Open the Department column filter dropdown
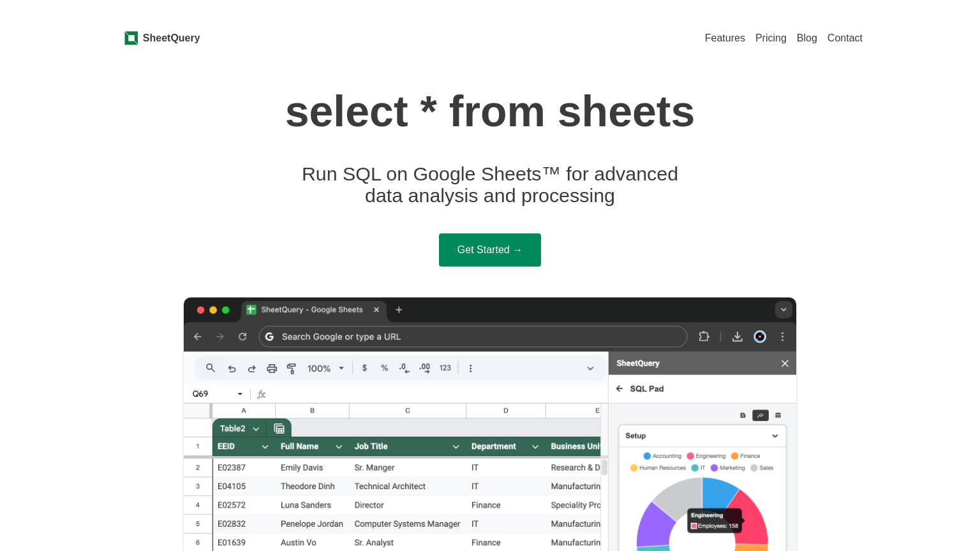980x551 pixels. (535, 447)
